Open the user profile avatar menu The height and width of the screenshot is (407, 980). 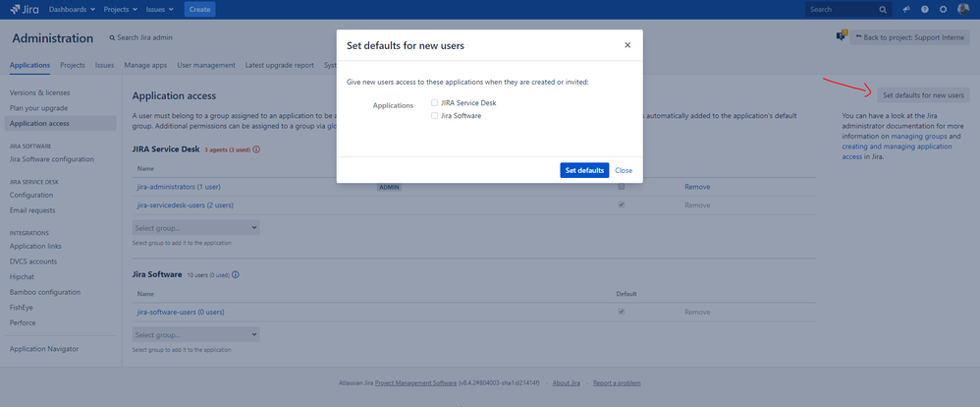(x=963, y=10)
